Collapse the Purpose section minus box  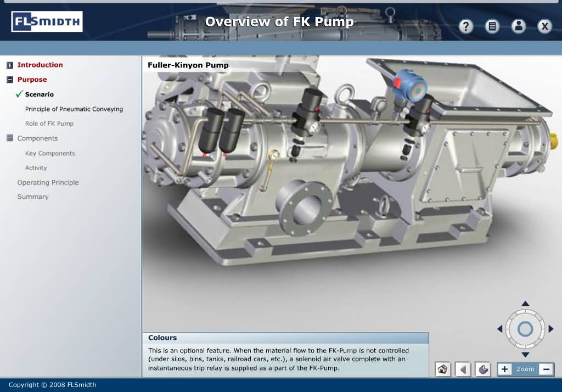(10, 80)
